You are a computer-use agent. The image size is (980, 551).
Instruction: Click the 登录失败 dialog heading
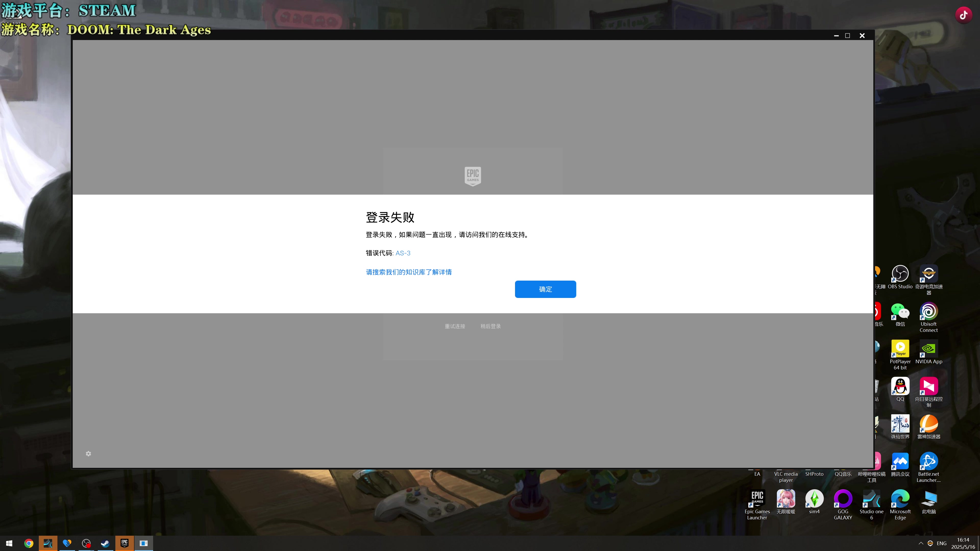pyautogui.click(x=390, y=217)
